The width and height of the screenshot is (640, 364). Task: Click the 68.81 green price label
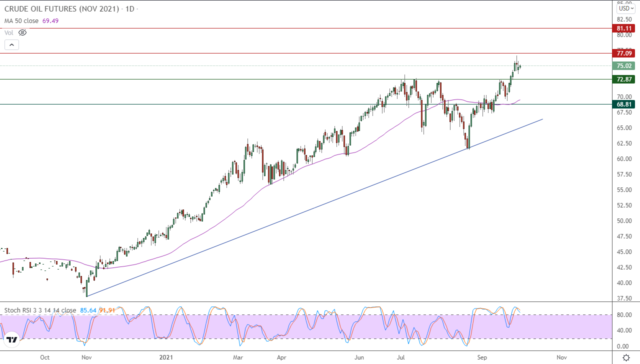624,104
